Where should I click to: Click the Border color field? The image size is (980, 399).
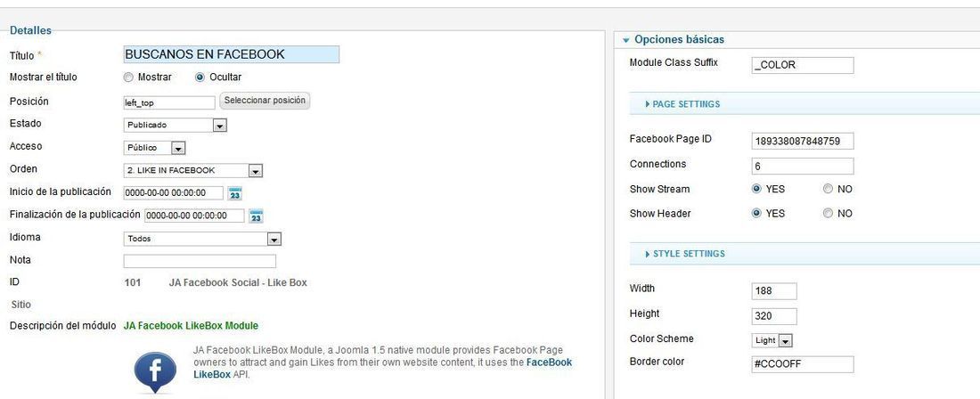coord(803,364)
